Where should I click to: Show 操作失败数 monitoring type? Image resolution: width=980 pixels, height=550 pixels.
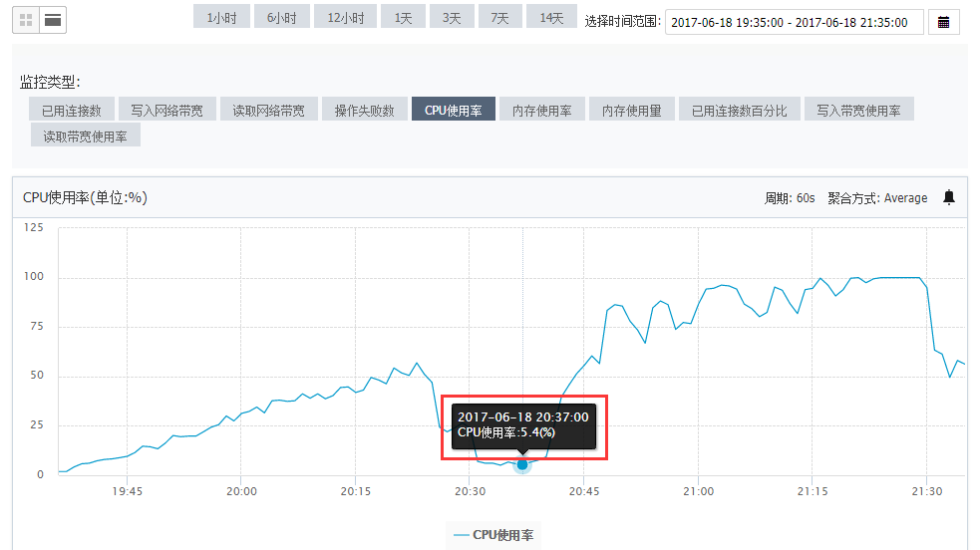(x=365, y=110)
